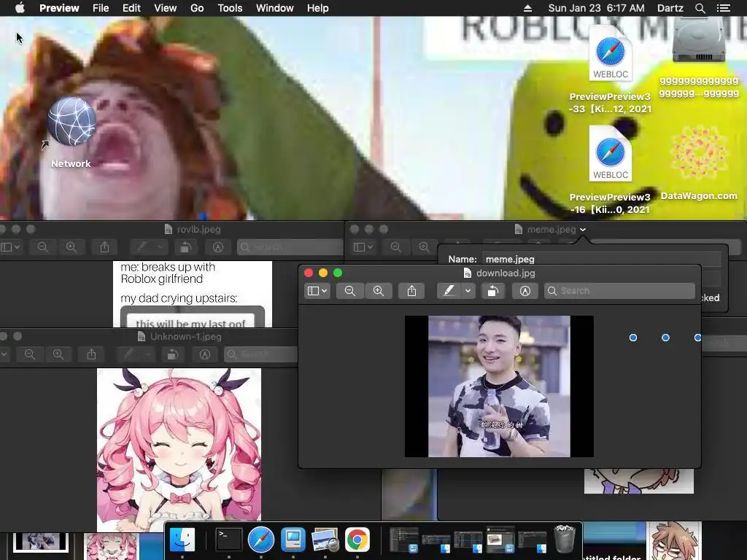Screen dimensions: 747x560
Task: Show Markup toolbar in download.jpg window
Action: click(525, 291)
